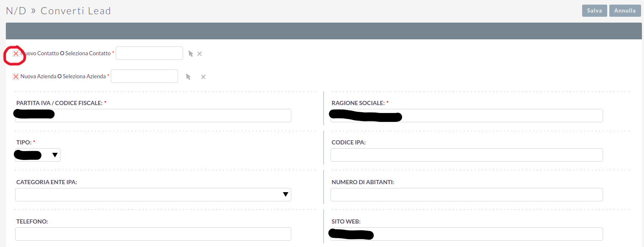644x247 pixels.
Task: Clear the selected company field icon
Action: coord(203,77)
